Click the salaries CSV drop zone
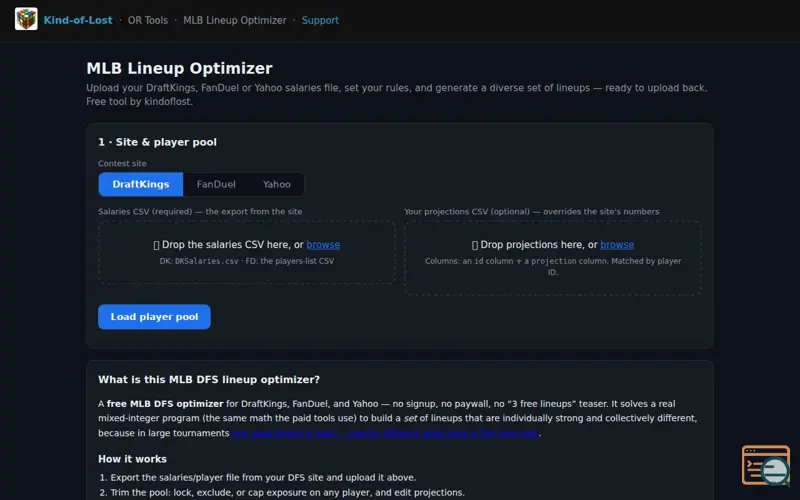This screenshot has height=500, width=800. pyautogui.click(x=246, y=252)
